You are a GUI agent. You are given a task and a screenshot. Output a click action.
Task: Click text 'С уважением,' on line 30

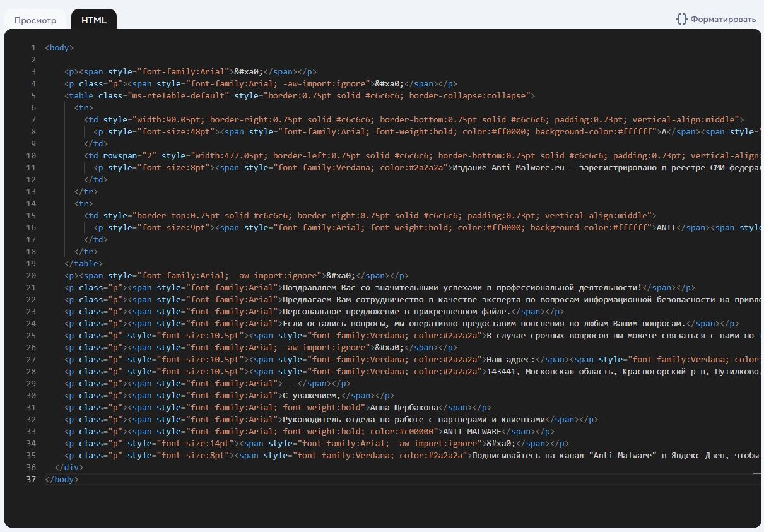tap(312, 396)
